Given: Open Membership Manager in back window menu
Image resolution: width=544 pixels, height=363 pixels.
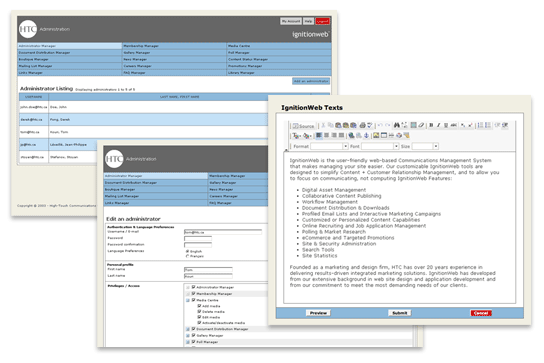Looking at the screenshot, I should pos(174,46).
